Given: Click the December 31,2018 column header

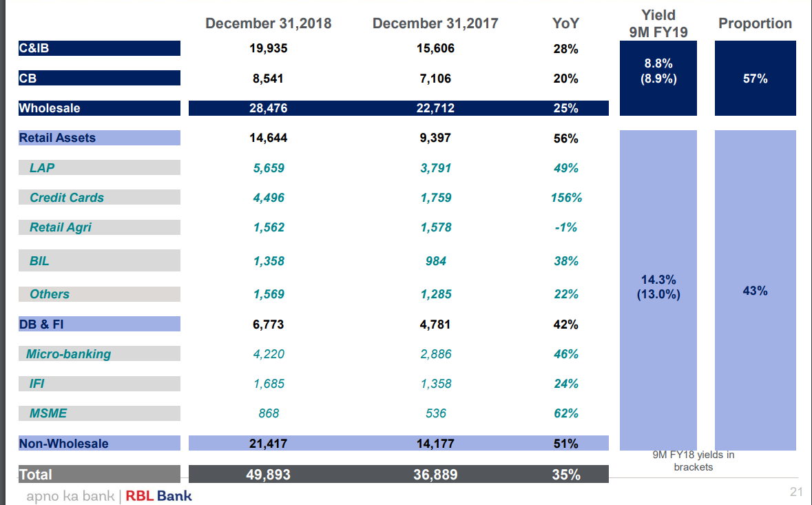Looking at the screenshot, I should (x=268, y=23).
